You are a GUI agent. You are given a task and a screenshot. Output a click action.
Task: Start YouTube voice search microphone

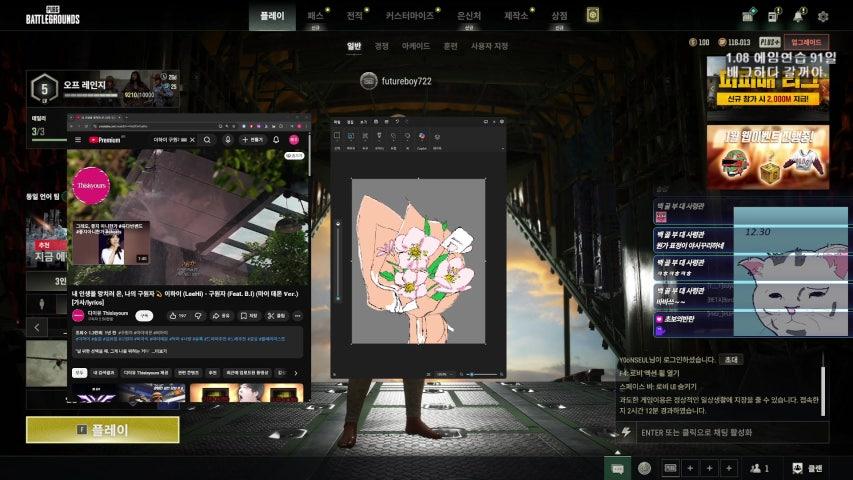point(228,140)
